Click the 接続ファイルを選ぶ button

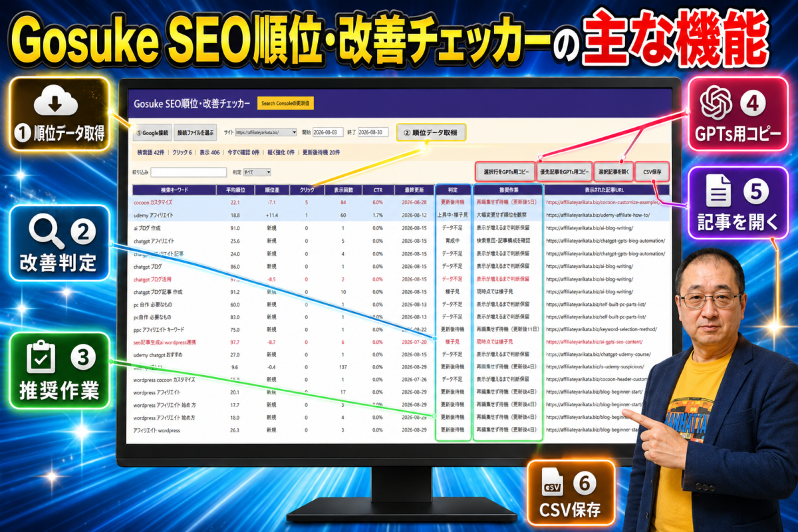[x=196, y=132]
